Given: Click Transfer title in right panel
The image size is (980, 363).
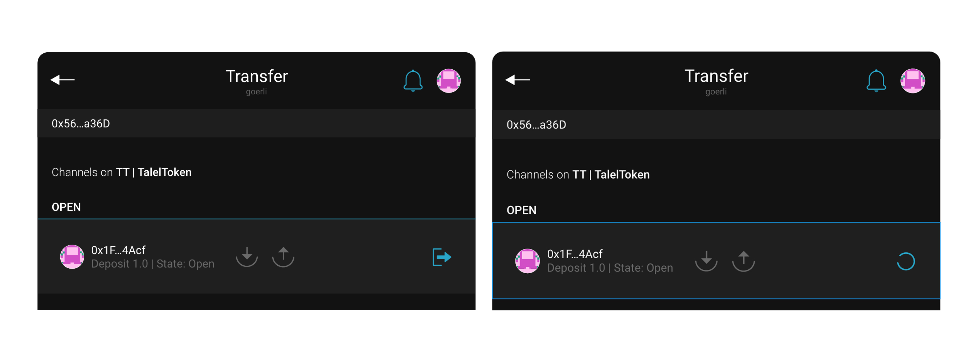Looking at the screenshot, I should [x=716, y=76].
